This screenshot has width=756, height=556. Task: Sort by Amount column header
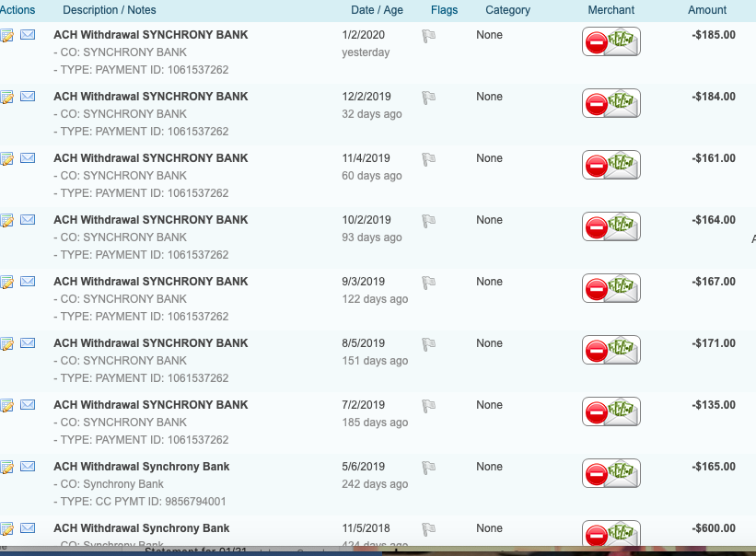[707, 10]
